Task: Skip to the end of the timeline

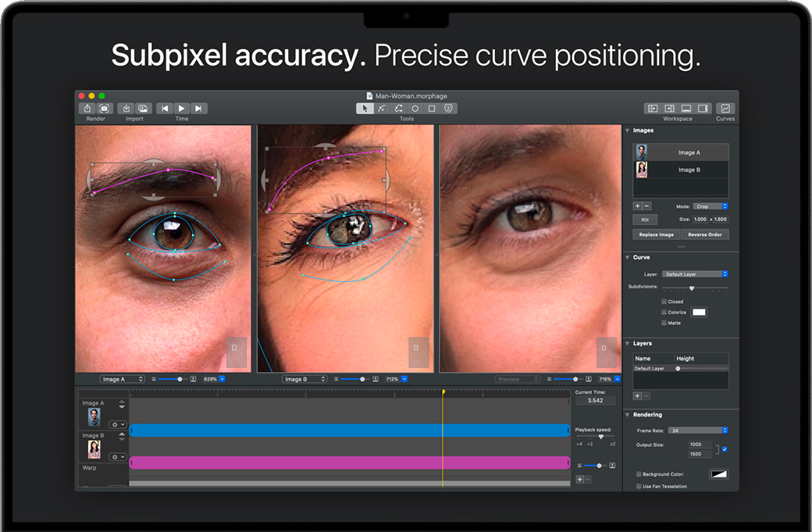Action: pyautogui.click(x=199, y=109)
